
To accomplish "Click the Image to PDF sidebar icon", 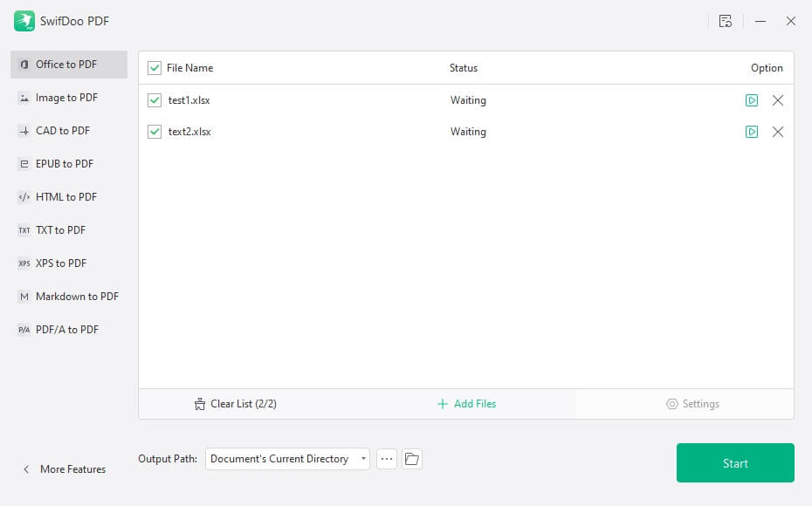I will click(24, 98).
